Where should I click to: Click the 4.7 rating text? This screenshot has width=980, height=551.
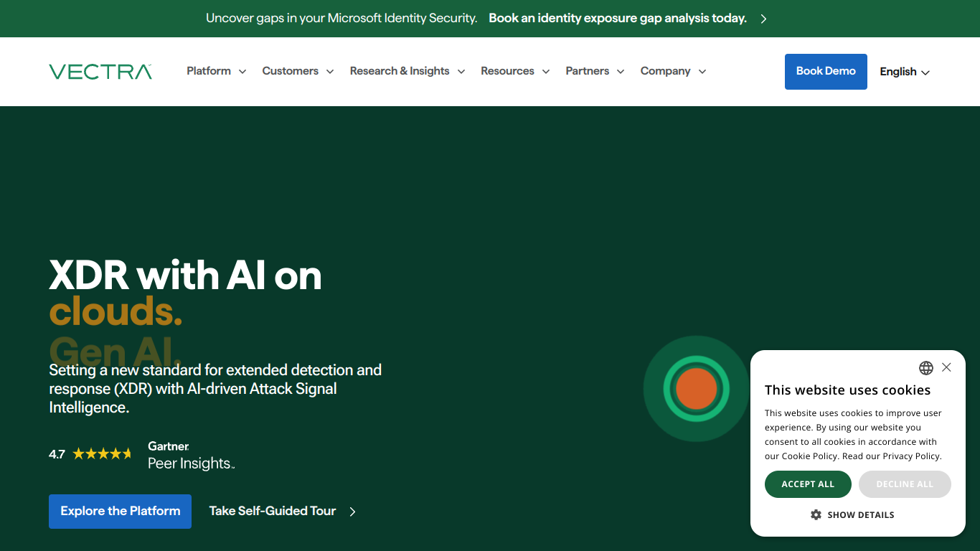point(57,454)
